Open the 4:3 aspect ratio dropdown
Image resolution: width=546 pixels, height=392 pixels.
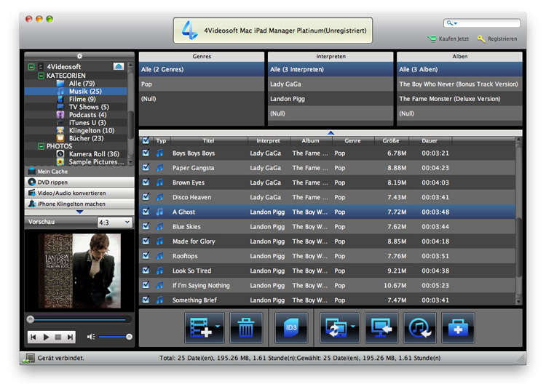click(x=114, y=222)
